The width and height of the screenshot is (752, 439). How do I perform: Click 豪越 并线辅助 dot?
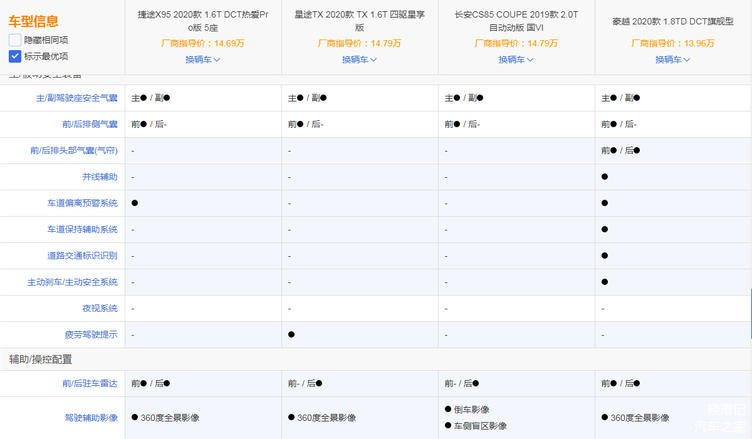click(x=605, y=177)
